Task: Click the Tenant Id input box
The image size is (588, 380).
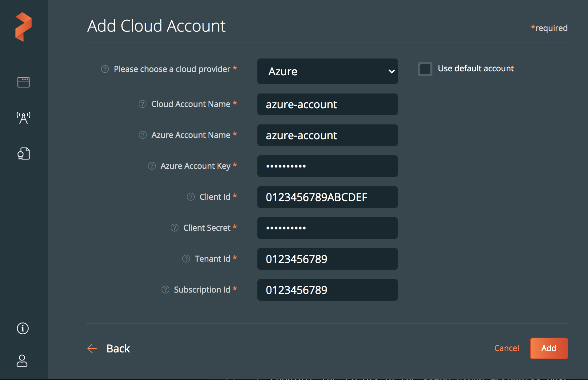Action: pos(327,259)
